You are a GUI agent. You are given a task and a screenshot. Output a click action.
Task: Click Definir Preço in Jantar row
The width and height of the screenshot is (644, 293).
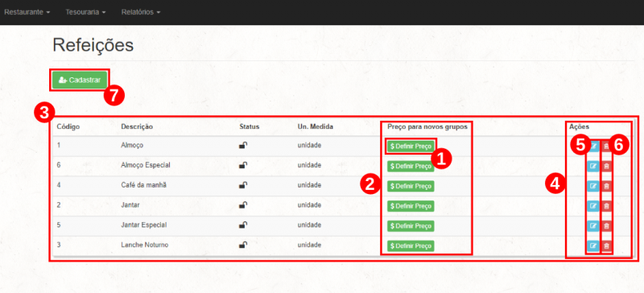[x=411, y=206]
